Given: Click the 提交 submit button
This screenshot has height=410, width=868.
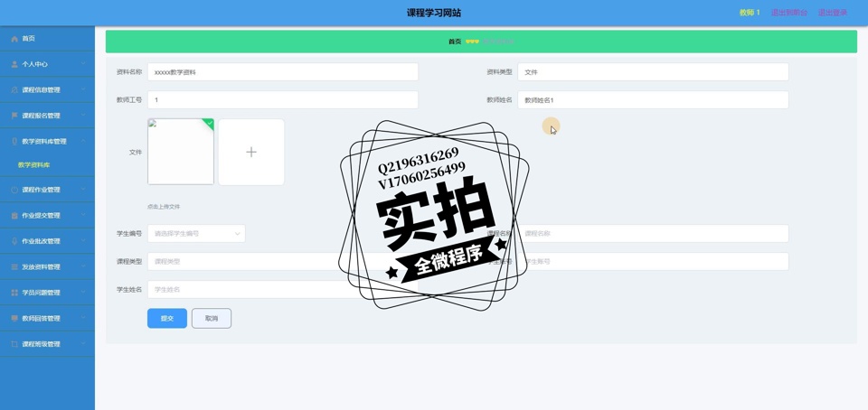Looking at the screenshot, I should [x=167, y=319].
